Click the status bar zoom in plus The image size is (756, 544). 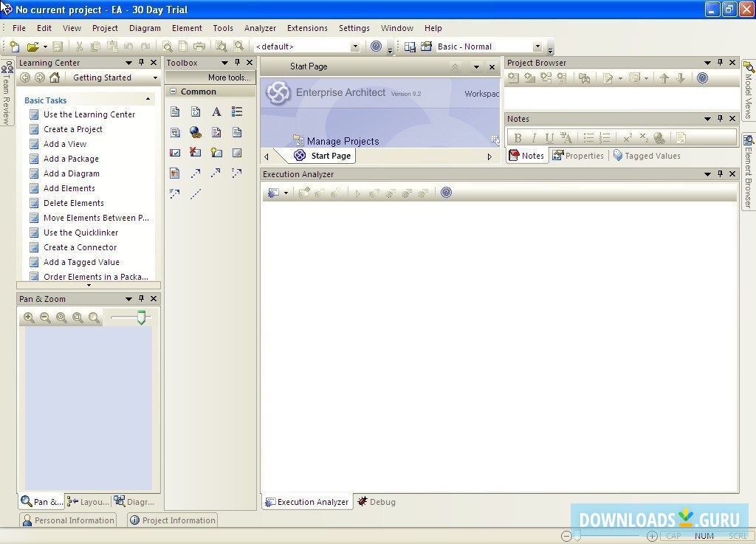[653, 536]
